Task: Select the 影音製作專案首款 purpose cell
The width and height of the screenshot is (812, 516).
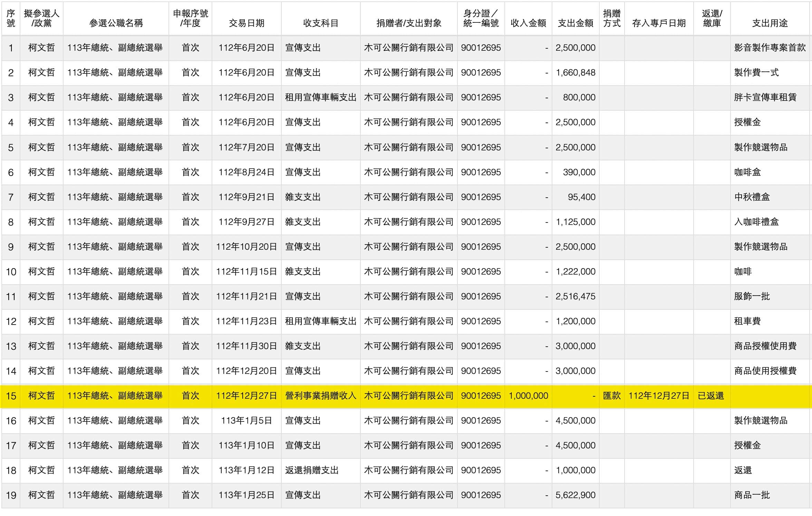Action: click(770, 48)
